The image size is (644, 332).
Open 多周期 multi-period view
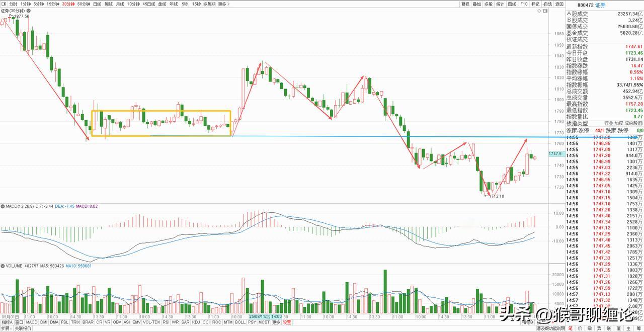[209, 4]
